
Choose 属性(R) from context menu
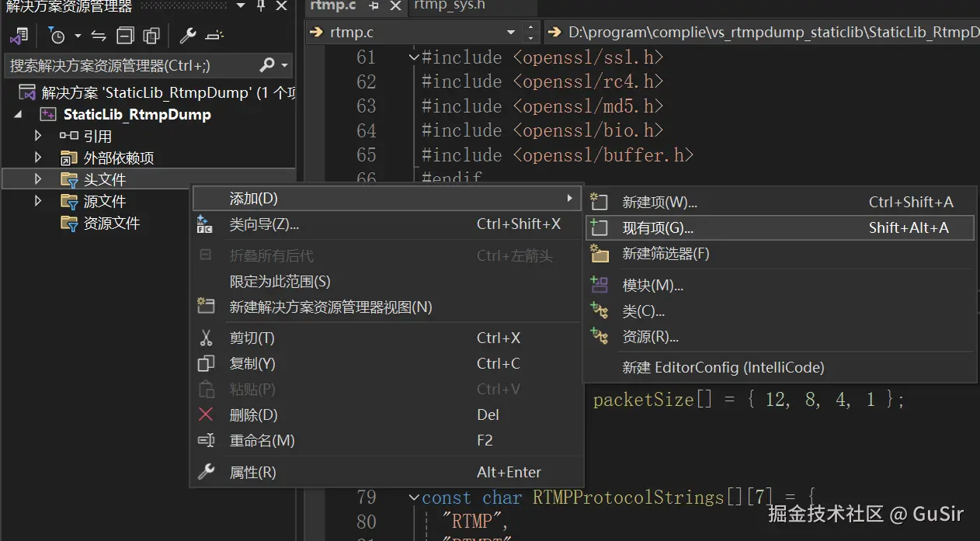click(387, 472)
